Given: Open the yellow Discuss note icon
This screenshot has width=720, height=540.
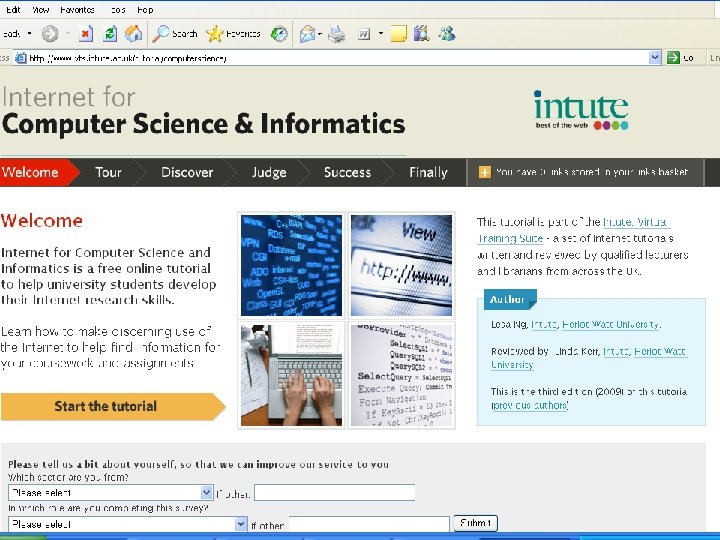Looking at the screenshot, I should point(398,34).
